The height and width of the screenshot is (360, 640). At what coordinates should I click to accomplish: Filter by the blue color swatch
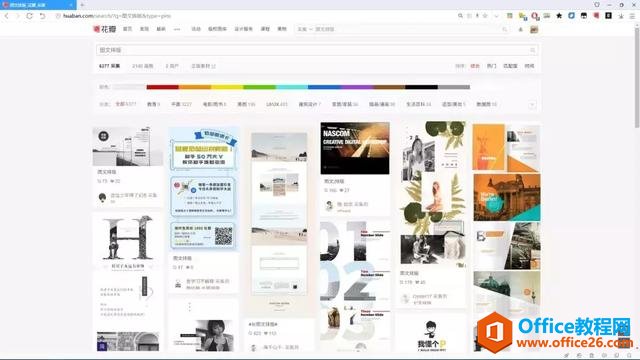coord(324,87)
